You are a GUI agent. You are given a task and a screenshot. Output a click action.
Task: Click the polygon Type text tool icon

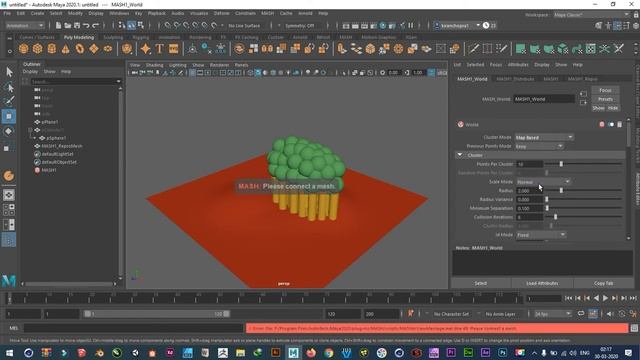[x=160, y=49]
